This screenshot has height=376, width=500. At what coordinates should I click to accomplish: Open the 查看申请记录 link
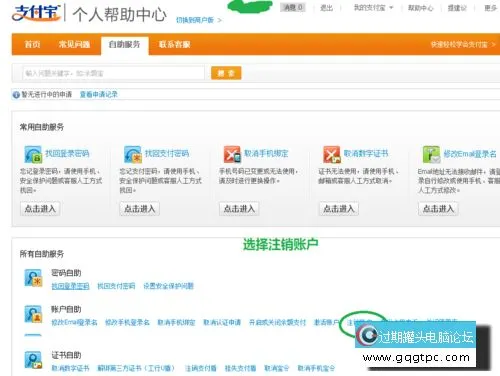pyautogui.click(x=99, y=94)
